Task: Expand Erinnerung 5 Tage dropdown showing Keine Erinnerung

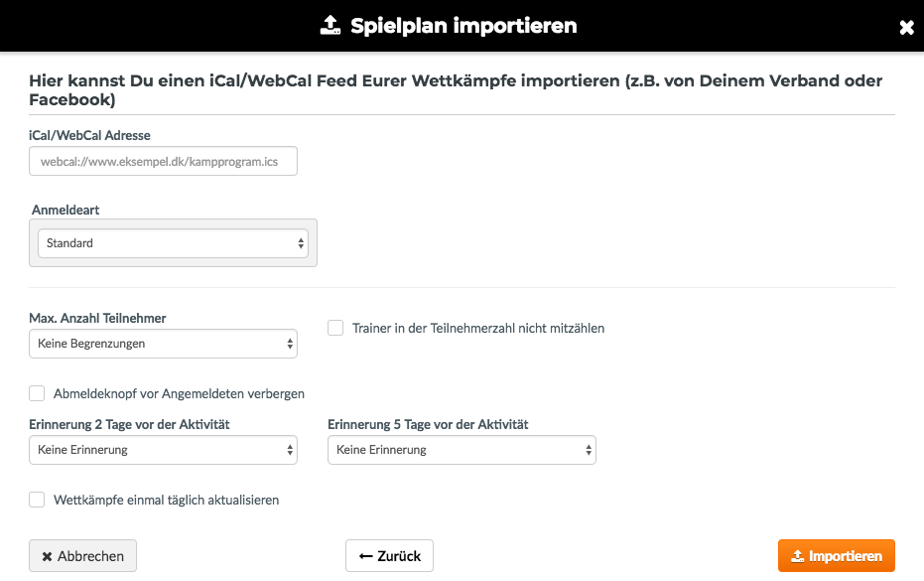Action: point(462,450)
